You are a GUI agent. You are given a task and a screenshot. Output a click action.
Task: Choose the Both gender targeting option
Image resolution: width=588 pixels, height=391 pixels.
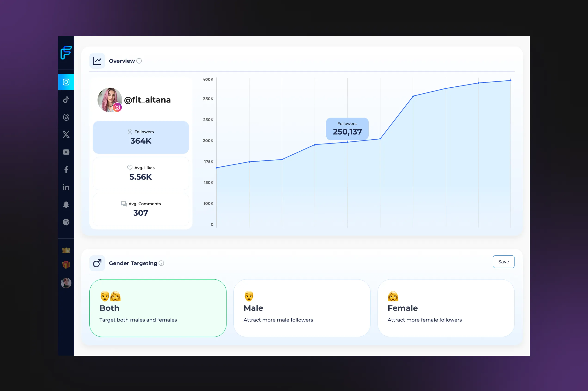point(158,308)
